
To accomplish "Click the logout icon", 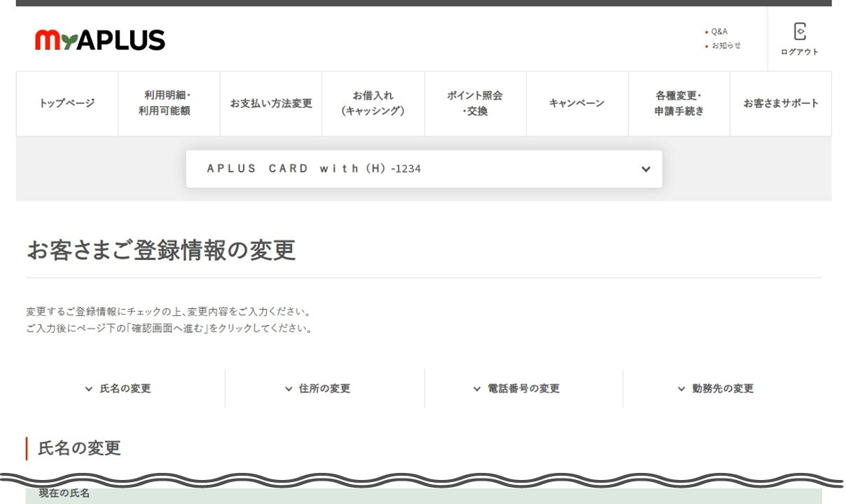I will pos(799,32).
